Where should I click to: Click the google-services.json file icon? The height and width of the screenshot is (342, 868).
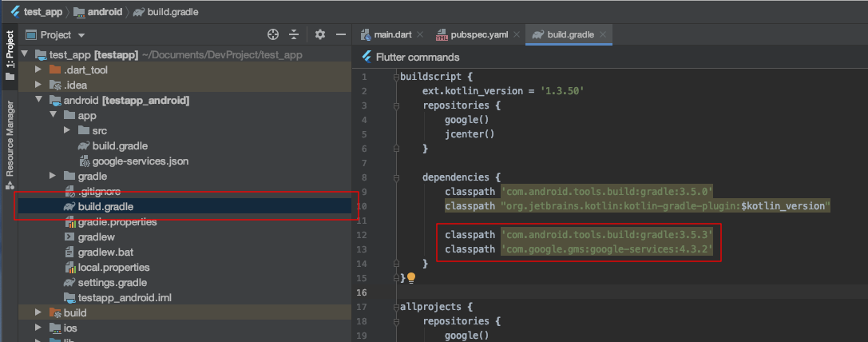[x=84, y=161]
